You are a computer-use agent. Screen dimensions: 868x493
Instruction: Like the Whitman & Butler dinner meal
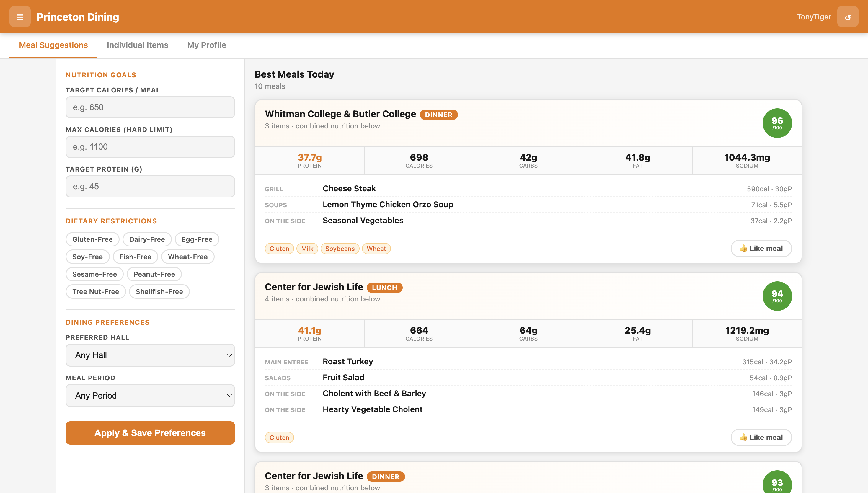[761, 248]
